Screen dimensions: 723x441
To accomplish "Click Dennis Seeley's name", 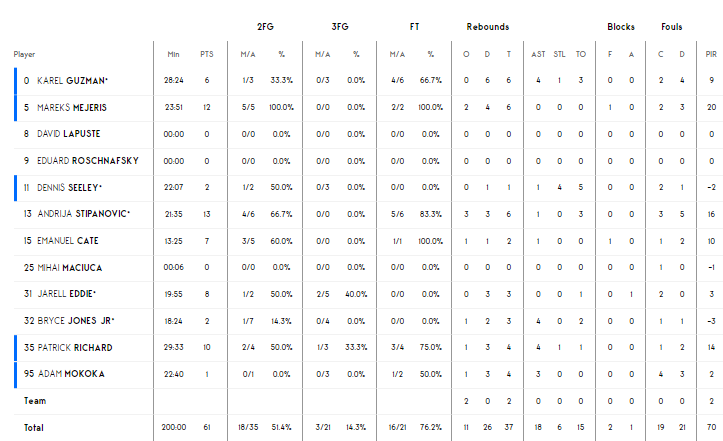I will click(69, 188).
